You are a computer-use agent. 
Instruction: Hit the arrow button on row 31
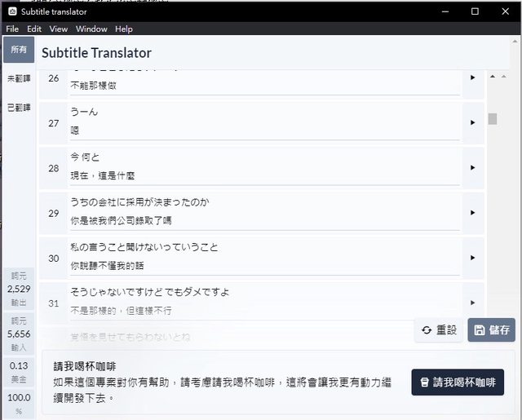click(472, 303)
